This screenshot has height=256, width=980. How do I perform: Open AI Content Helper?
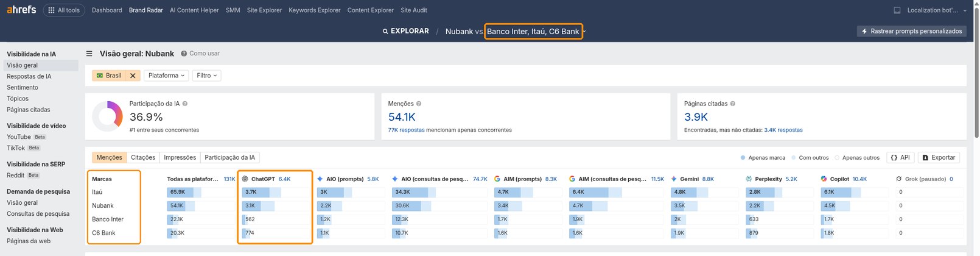pyautogui.click(x=194, y=10)
